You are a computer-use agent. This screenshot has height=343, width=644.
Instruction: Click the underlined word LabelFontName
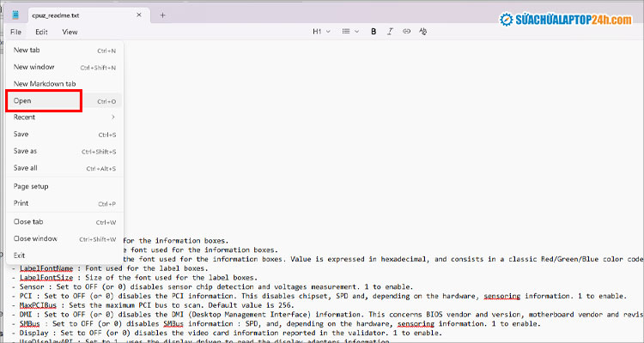[x=46, y=268]
